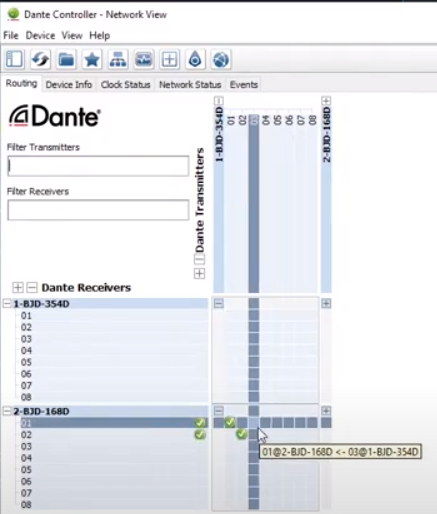Image resolution: width=437 pixels, height=514 pixels.
Task: Expand transmitter 2-BJD-168D column header
Action: pos(326,101)
